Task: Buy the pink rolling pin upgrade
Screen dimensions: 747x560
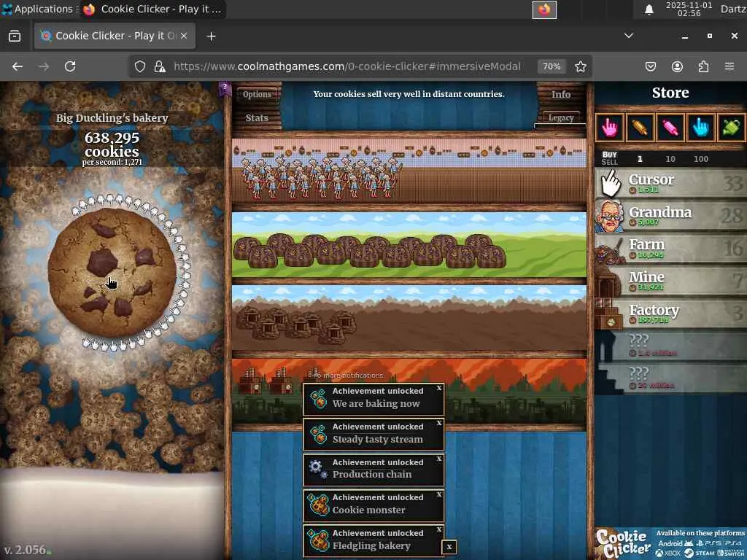Action: [x=670, y=127]
